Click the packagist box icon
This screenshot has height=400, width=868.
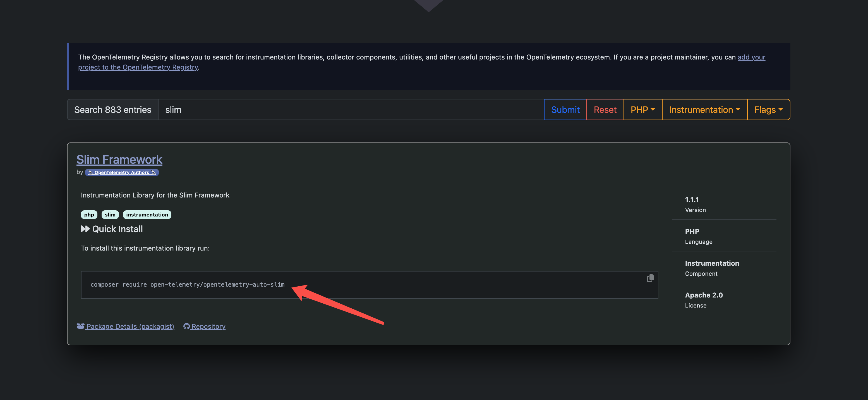coord(81,326)
